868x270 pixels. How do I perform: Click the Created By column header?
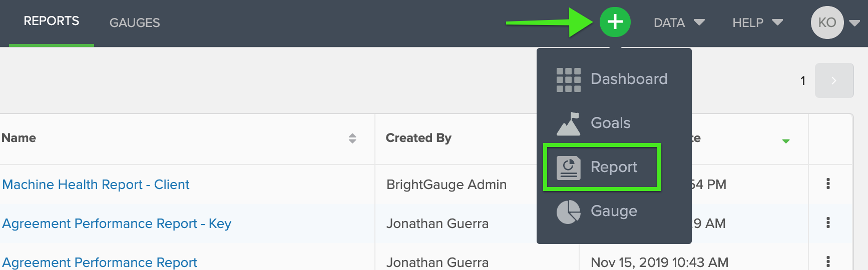[x=418, y=138]
